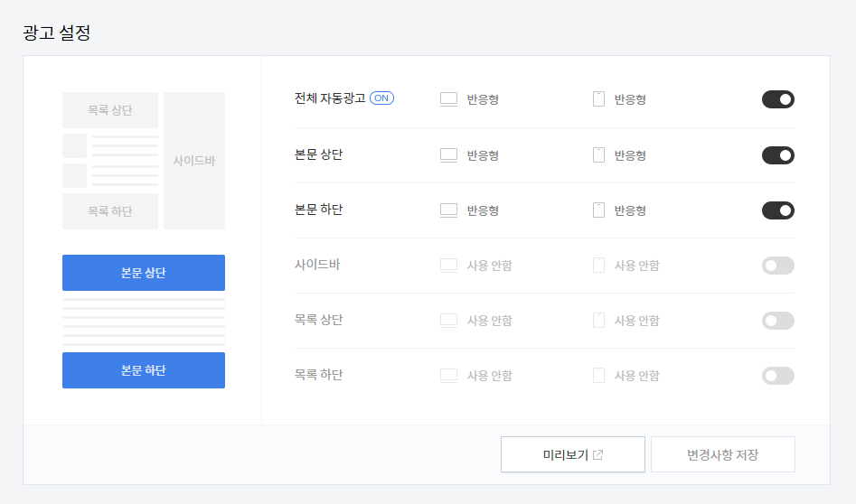This screenshot has width=856, height=504.
Task: Open the 미리보기 preview button
Action: (x=573, y=454)
